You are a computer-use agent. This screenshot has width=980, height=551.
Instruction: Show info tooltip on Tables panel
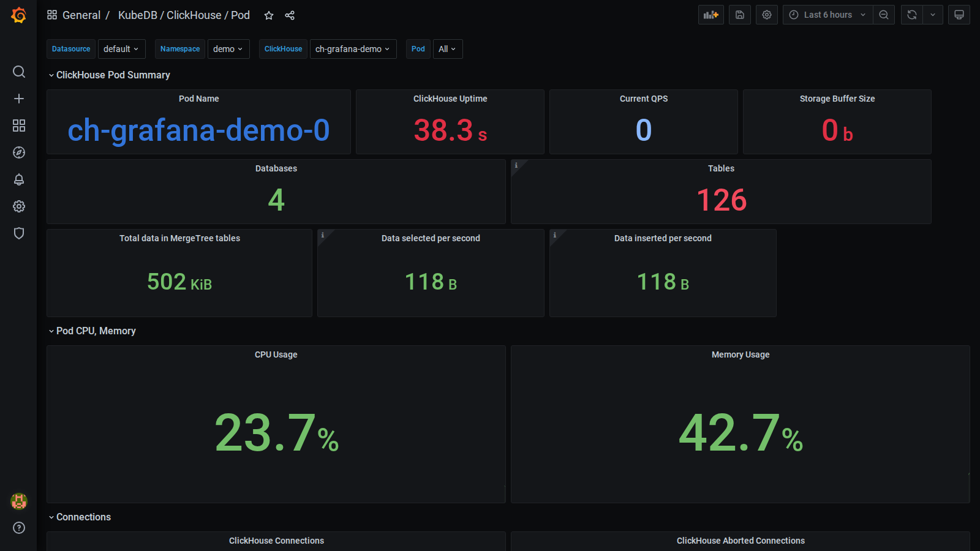pyautogui.click(x=516, y=165)
